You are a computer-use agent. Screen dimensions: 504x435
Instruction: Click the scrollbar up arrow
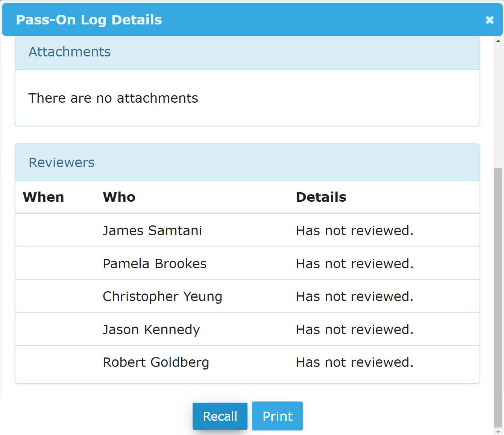coord(498,41)
